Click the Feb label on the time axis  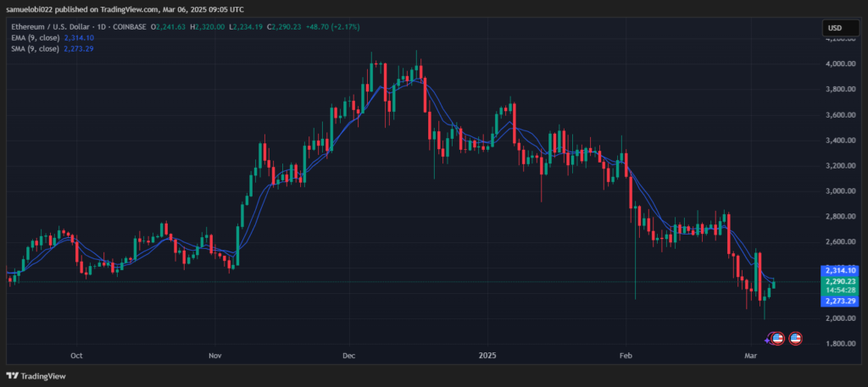point(626,356)
